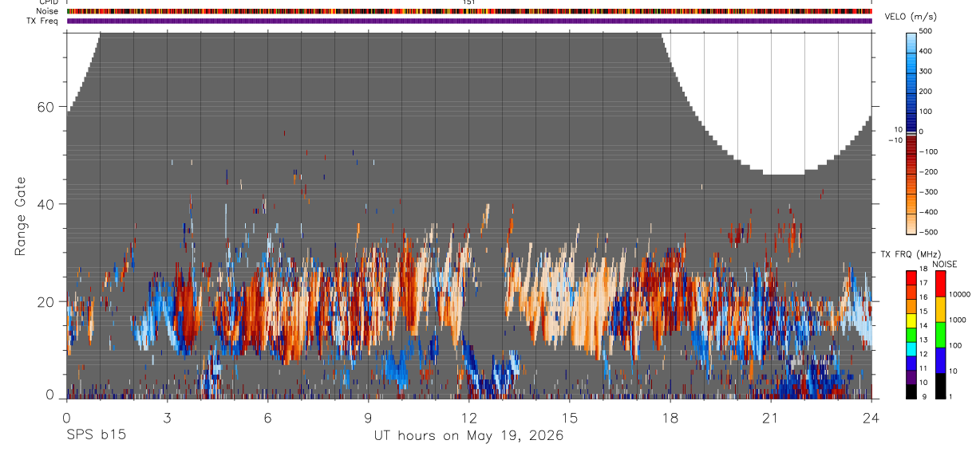980x452 pixels.
Task: Click the Range Gate tick label "40"
Action: (x=46, y=204)
